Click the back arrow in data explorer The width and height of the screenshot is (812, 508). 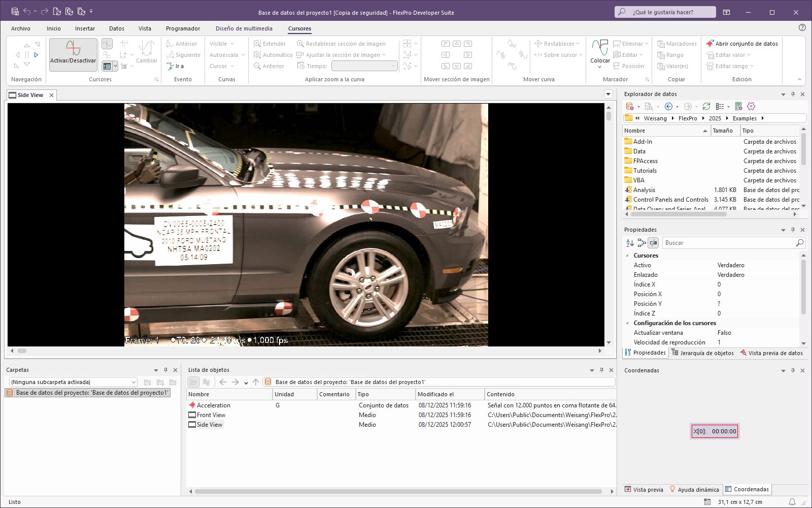(x=668, y=106)
